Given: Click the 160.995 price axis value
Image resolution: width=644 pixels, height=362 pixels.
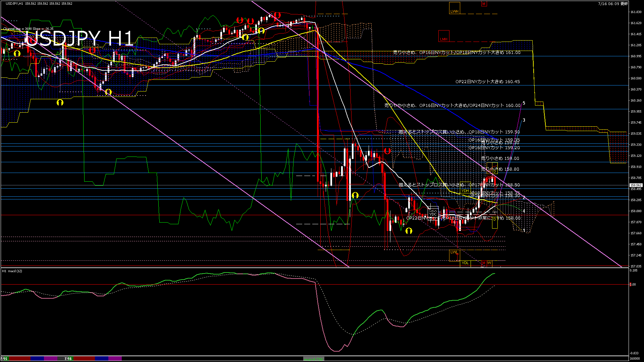Looking at the screenshot, I should point(636,56).
